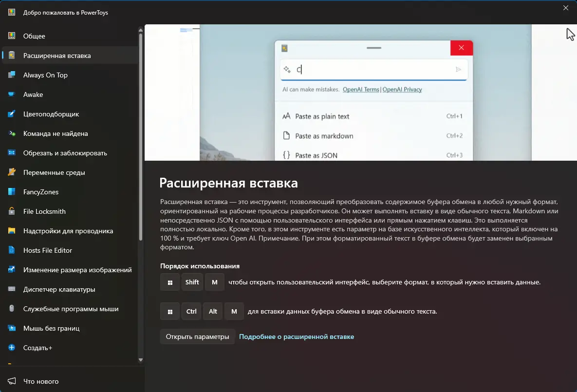Click Alt key in second shortcut
Screen dimensions: 577x392
(x=213, y=311)
